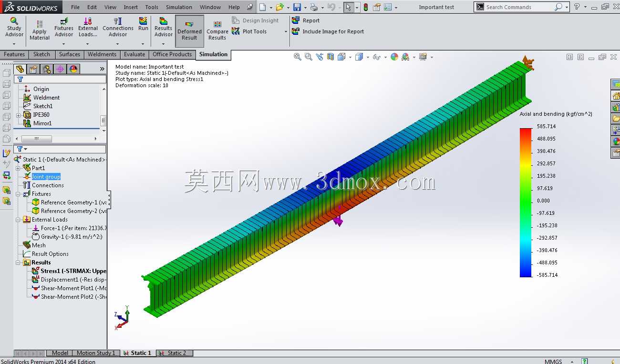The height and width of the screenshot is (364, 620).
Task: Click the Run simulation icon
Action: [143, 24]
